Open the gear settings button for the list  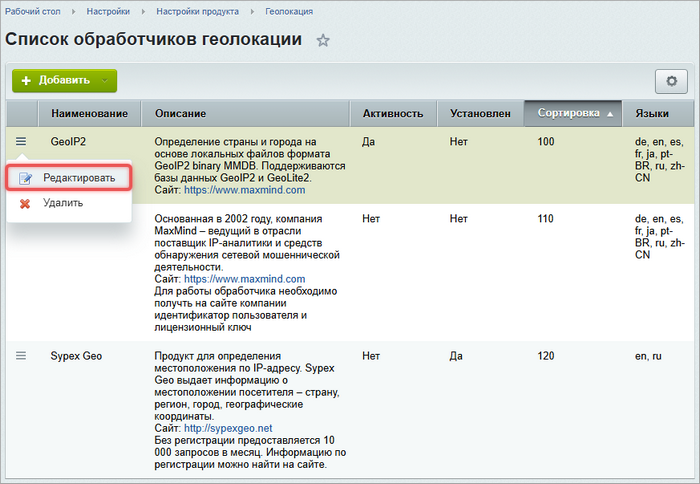671,80
